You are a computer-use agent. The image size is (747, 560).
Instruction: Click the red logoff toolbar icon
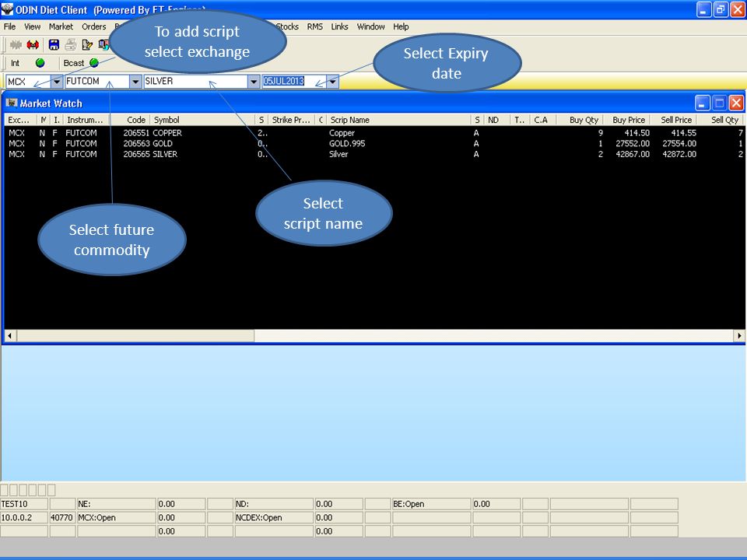(x=33, y=45)
